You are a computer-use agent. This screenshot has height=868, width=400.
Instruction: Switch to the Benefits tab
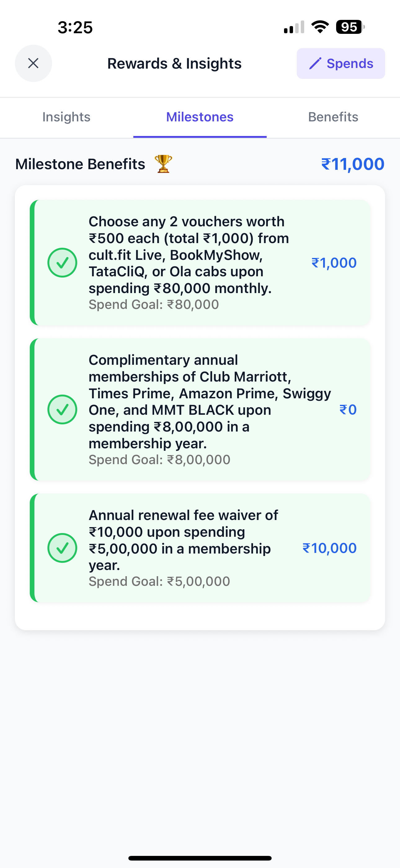coord(333,117)
